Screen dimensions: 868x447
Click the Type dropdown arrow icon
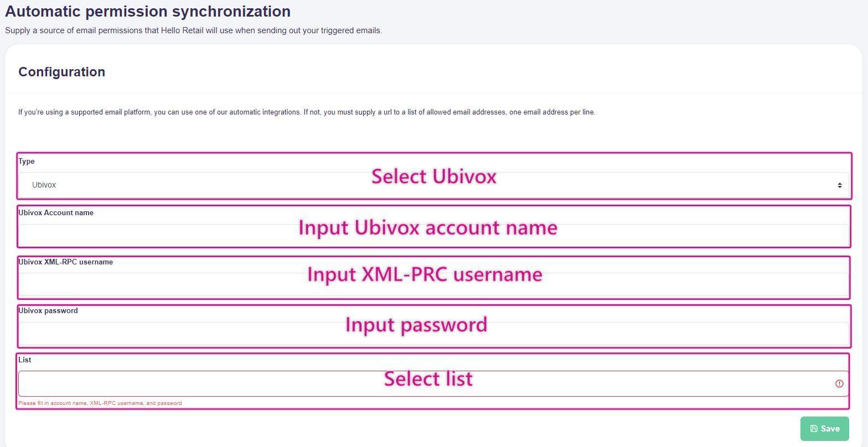(x=839, y=185)
